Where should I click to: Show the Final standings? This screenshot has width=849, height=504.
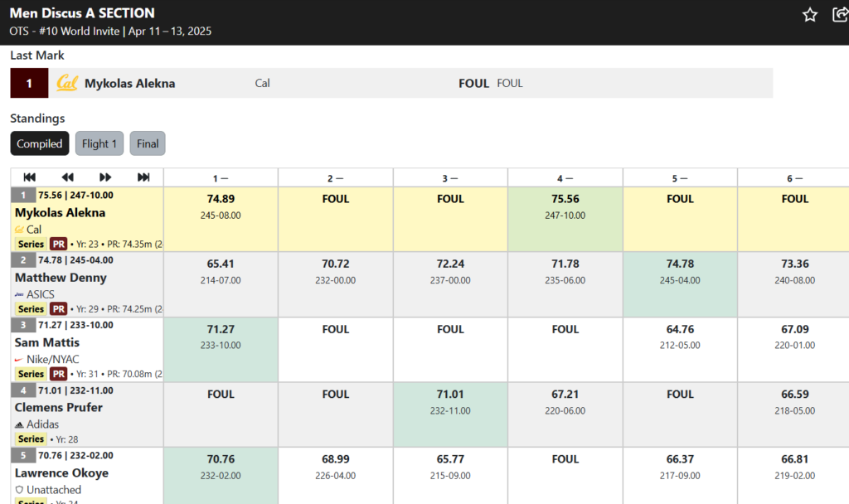click(x=148, y=143)
